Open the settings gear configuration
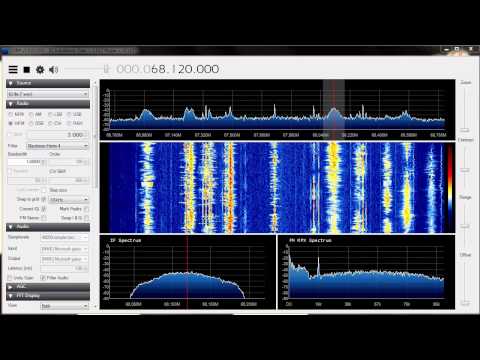The width and height of the screenshot is (480, 360). click(40, 70)
